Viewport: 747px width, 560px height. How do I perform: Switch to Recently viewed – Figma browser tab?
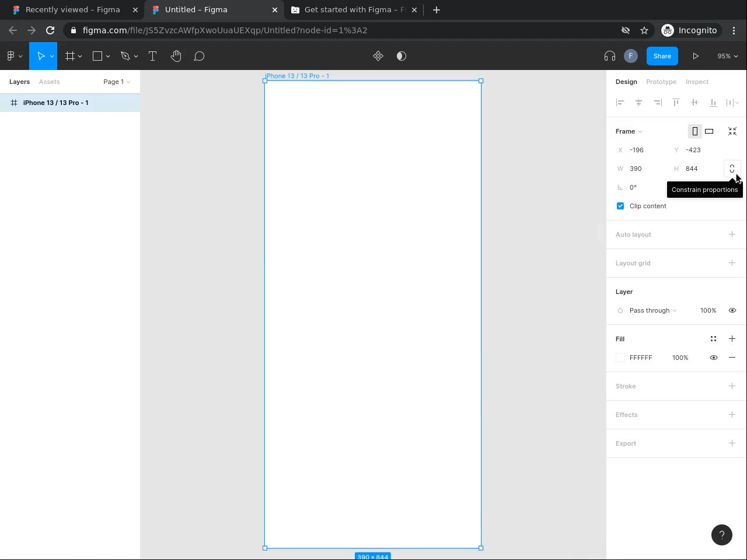tap(73, 9)
